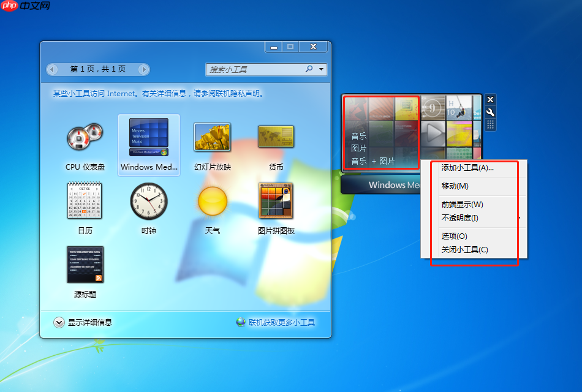Select the Windows Media Center gadget

pyautogui.click(x=149, y=137)
